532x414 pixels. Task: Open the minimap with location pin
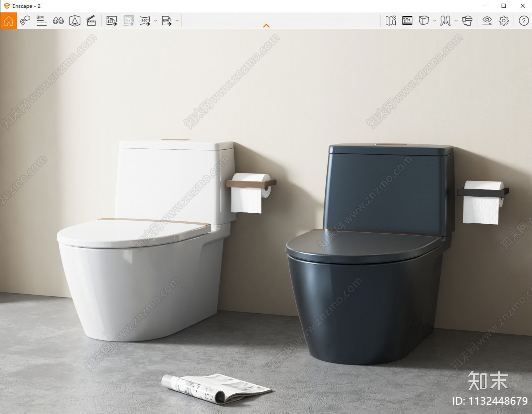391,21
